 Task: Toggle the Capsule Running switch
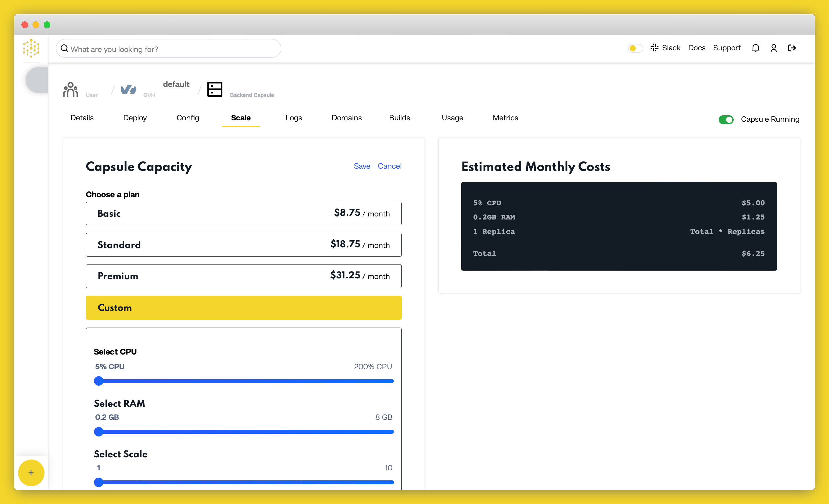[x=726, y=119]
